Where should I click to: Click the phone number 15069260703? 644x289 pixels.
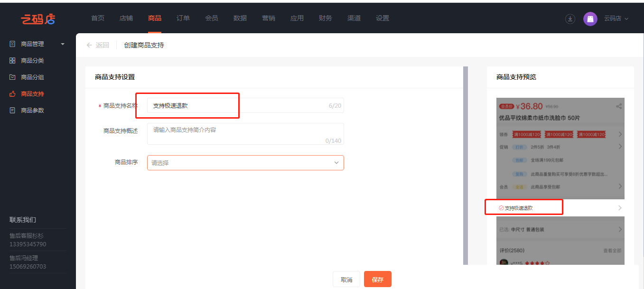[28, 267]
